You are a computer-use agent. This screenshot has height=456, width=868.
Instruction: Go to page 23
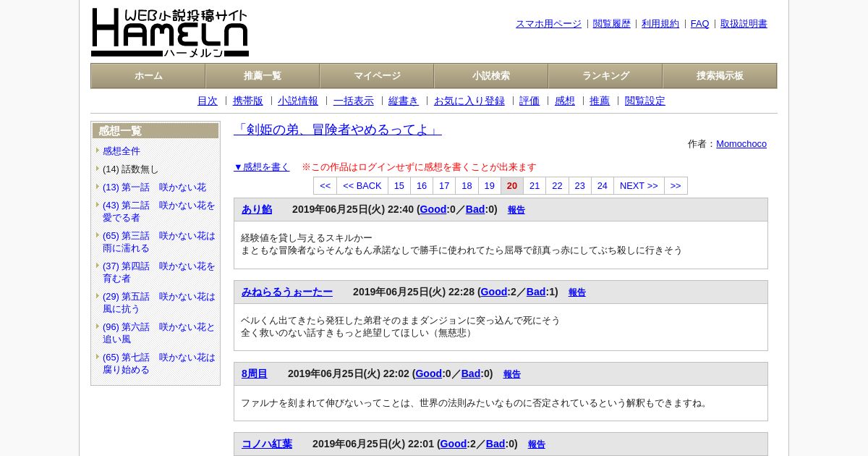point(580,186)
